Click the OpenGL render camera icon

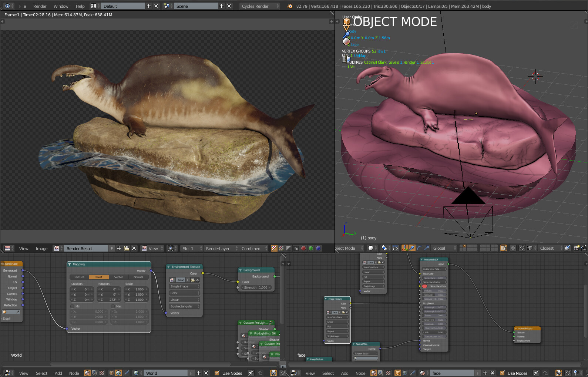[x=576, y=248]
